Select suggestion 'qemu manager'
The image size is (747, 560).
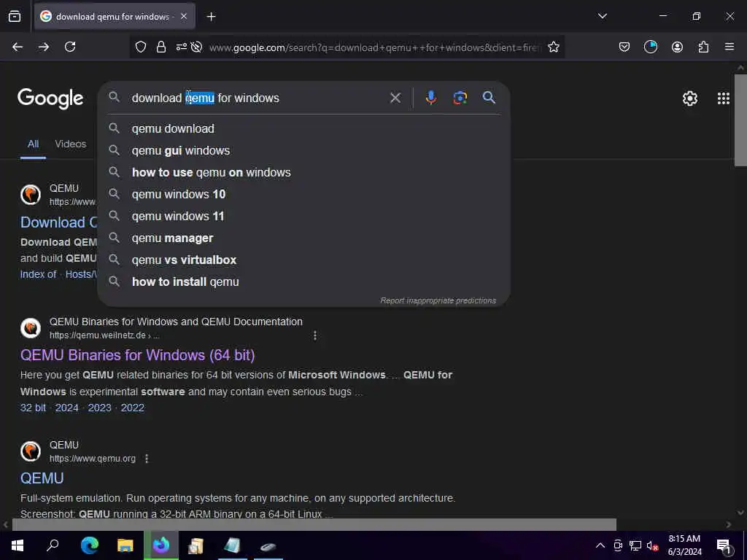coord(304,238)
